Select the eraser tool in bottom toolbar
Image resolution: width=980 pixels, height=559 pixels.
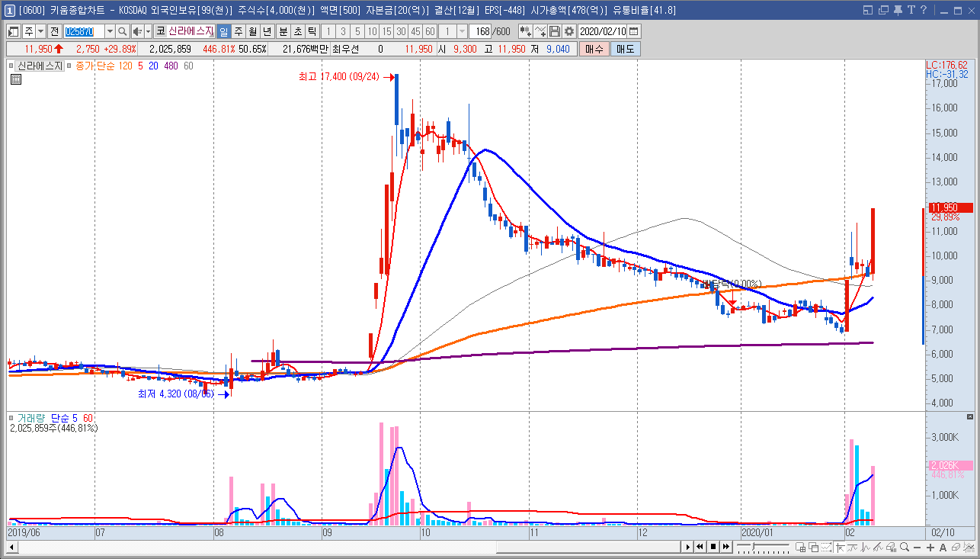coord(956,547)
